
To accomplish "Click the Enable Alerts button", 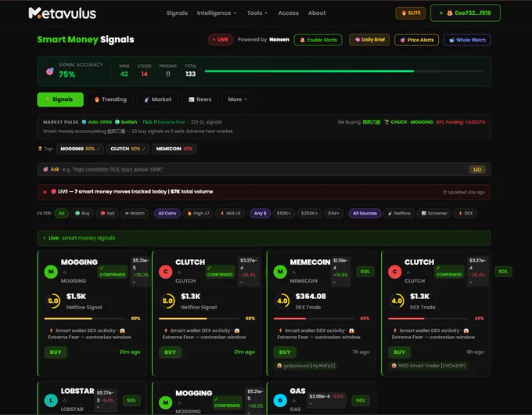I will coord(318,40).
